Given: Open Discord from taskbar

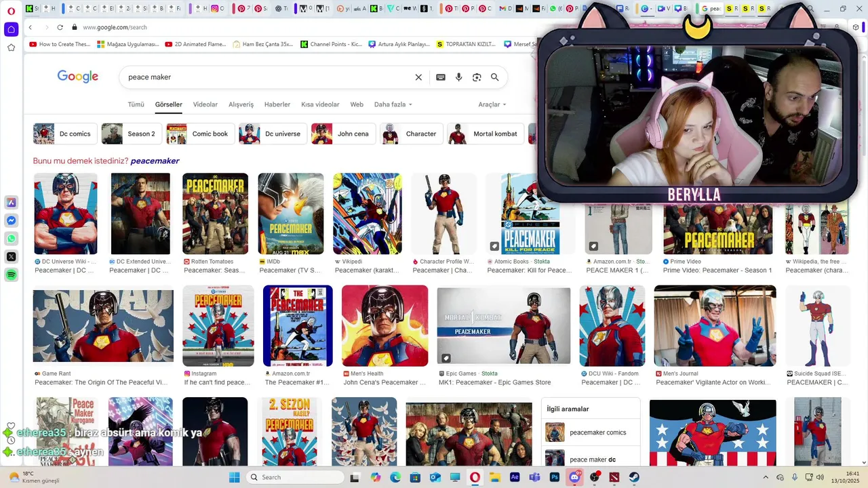Looking at the screenshot, I should click(574, 477).
